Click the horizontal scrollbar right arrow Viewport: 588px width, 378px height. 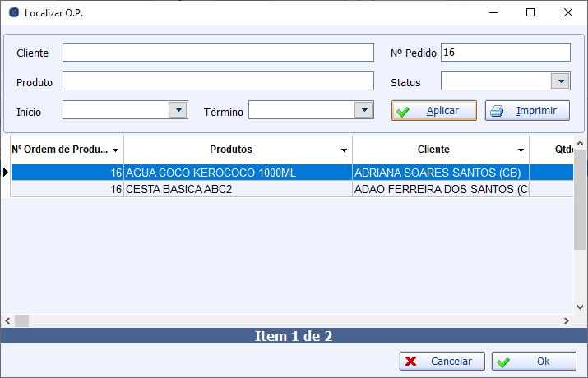coord(566,320)
